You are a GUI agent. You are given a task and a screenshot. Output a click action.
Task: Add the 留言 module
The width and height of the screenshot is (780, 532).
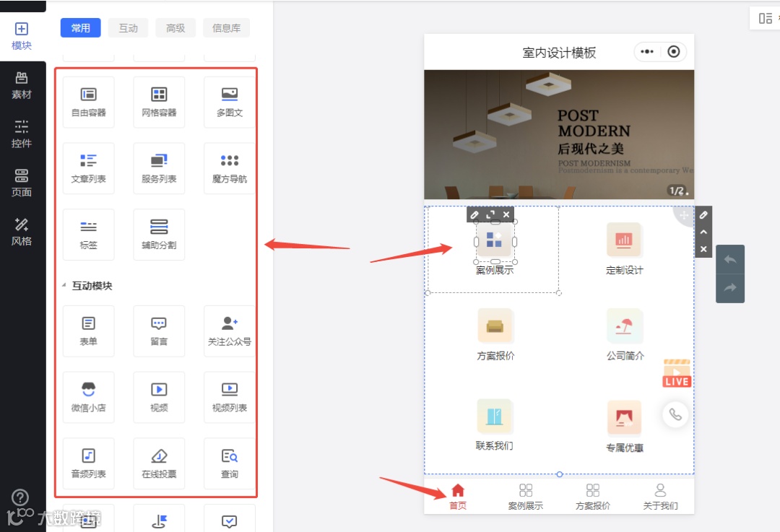[x=159, y=331]
